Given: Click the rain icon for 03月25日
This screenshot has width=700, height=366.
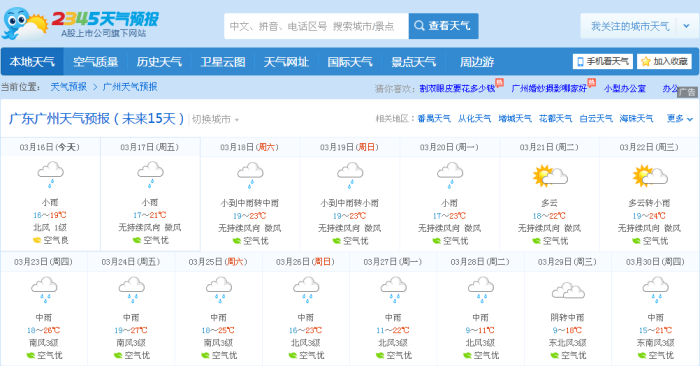Looking at the screenshot, I should [219, 290].
